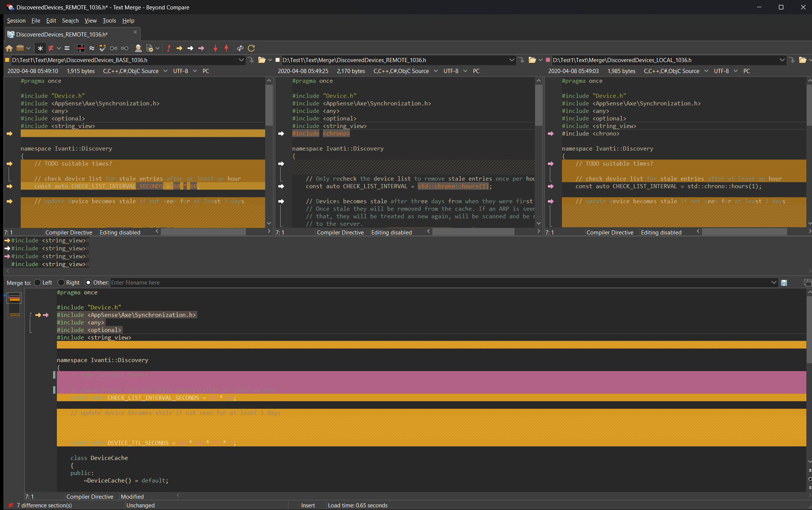Open the Help menu
This screenshot has height=510, width=812.
[x=128, y=21]
